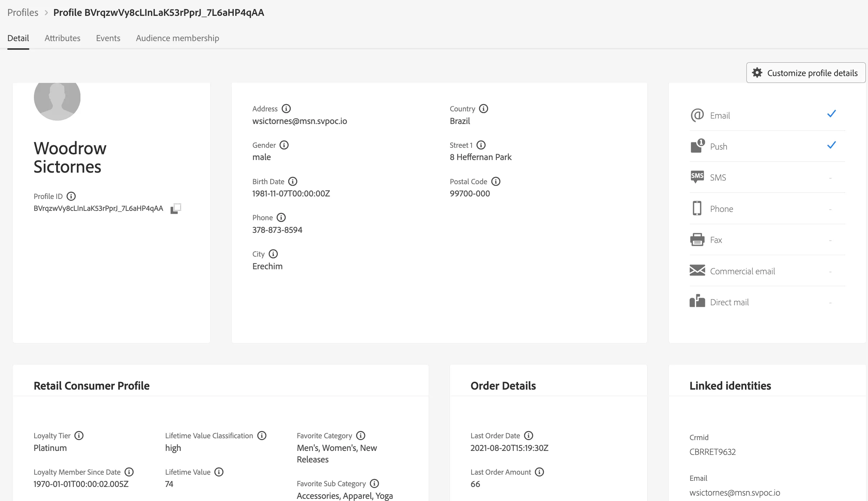
Task: Click the Fax channel printer icon
Action: [697, 239]
